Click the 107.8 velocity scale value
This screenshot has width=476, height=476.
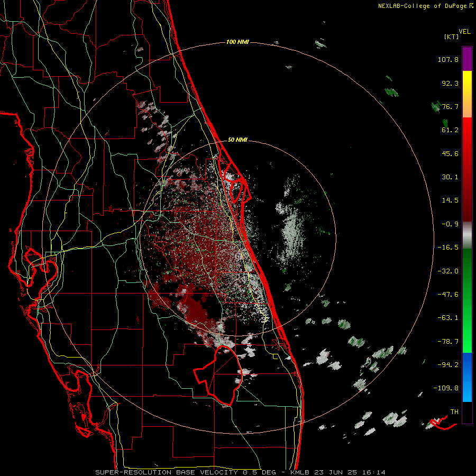[x=448, y=59]
